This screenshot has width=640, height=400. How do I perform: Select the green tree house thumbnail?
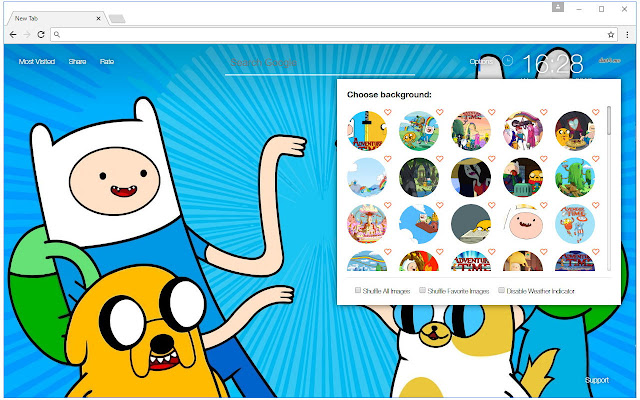(575, 177)
